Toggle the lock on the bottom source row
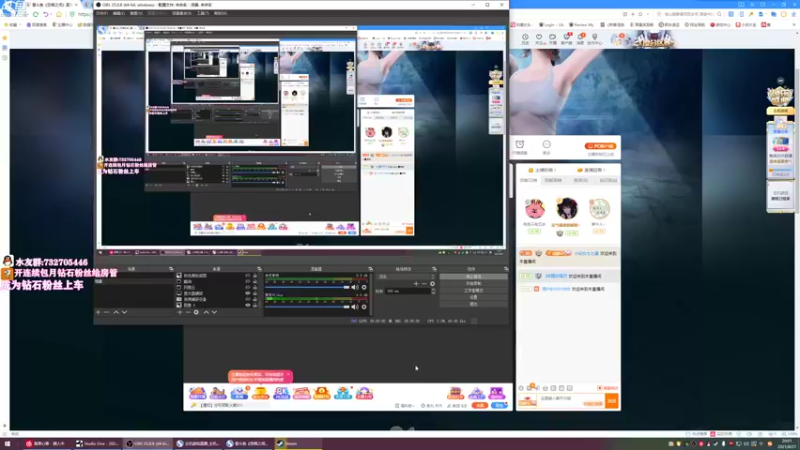 pyautogui.click(x=255, y=305)
